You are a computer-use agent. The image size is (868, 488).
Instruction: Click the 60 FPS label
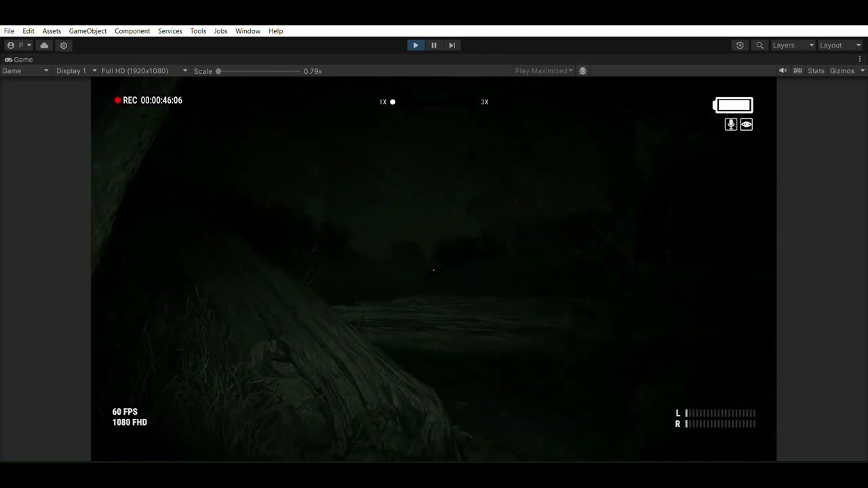point(125,412)
